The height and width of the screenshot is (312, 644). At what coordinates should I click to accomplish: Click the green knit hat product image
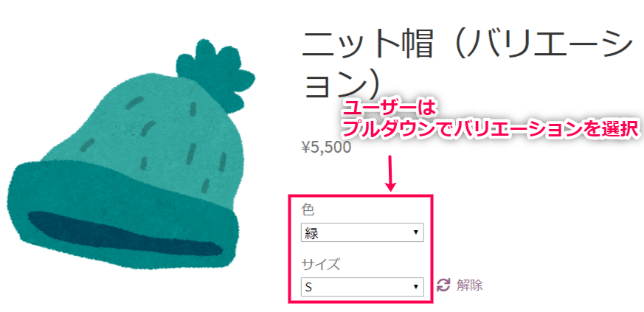(131, 159)
